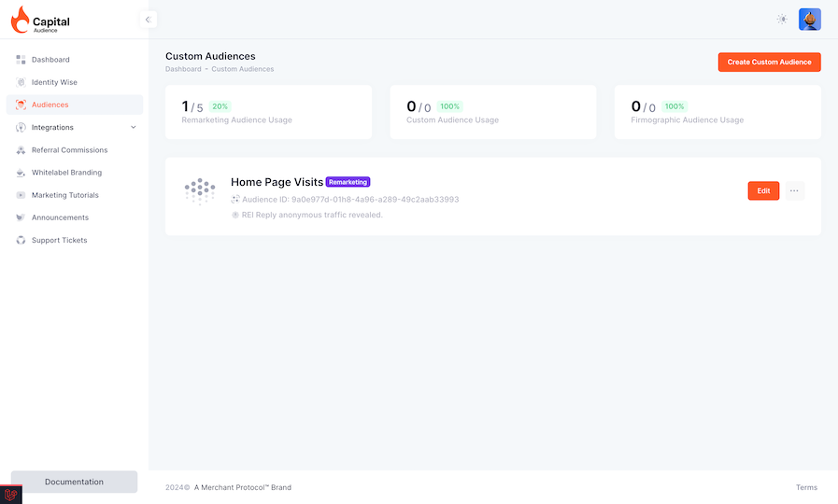Open the Dashboard menu item
Screen dimensions: 838x504
coord(75,59)
